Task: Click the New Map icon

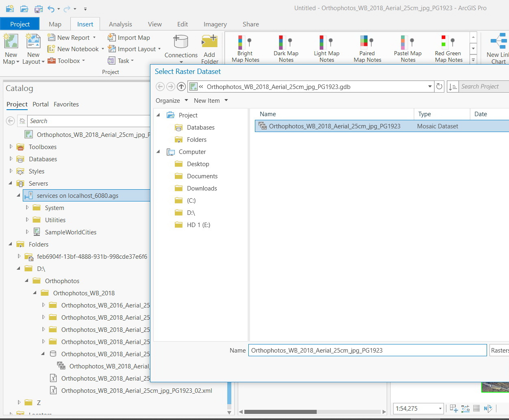Action: 11,42
